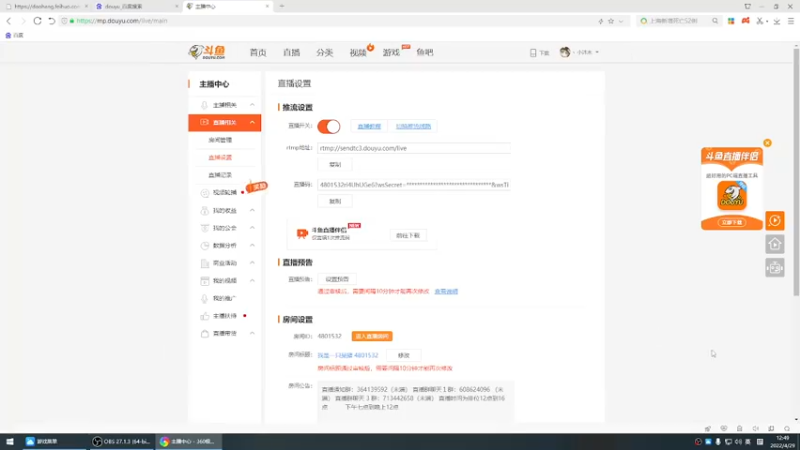Viewport: 800px width, 450px height.
Task: Click the orange DOUYU app icon in the ad
Action: tap(732, 196)
